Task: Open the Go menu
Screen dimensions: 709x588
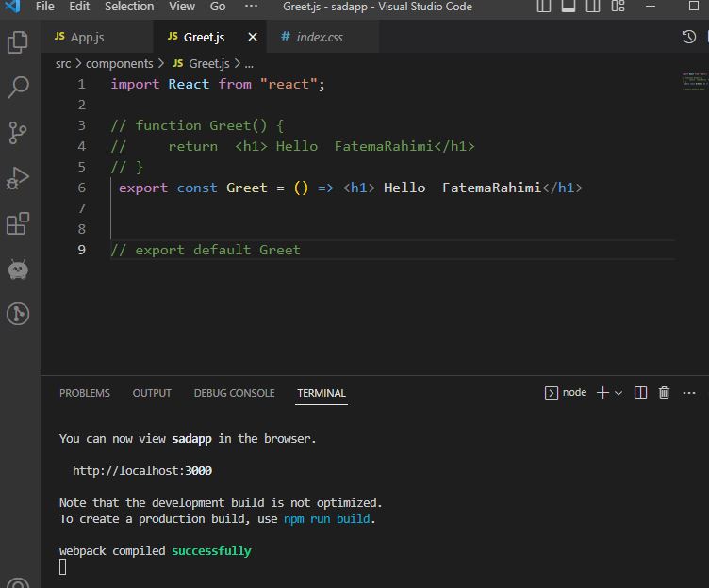Action: (x=218, y=7)
